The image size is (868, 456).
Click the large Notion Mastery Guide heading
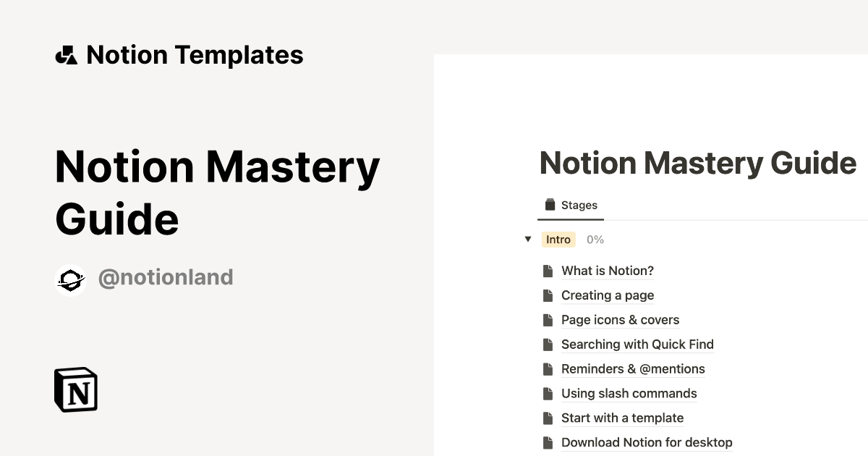click(x=217, y=192)
